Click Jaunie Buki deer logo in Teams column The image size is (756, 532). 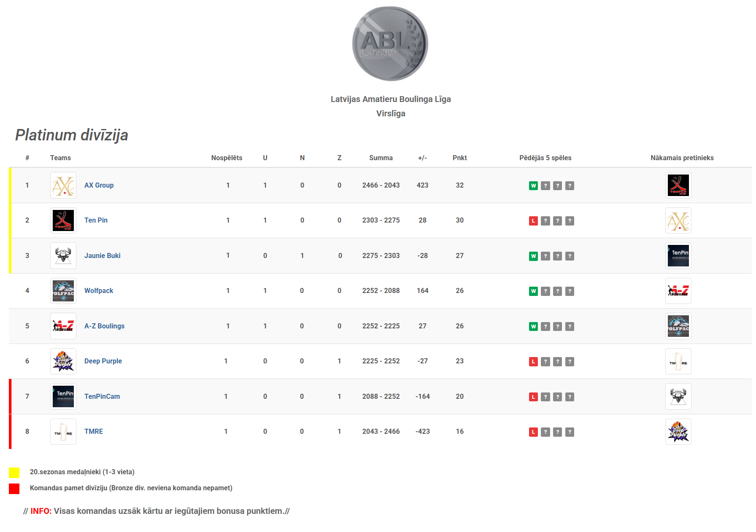tap(63, 256)
